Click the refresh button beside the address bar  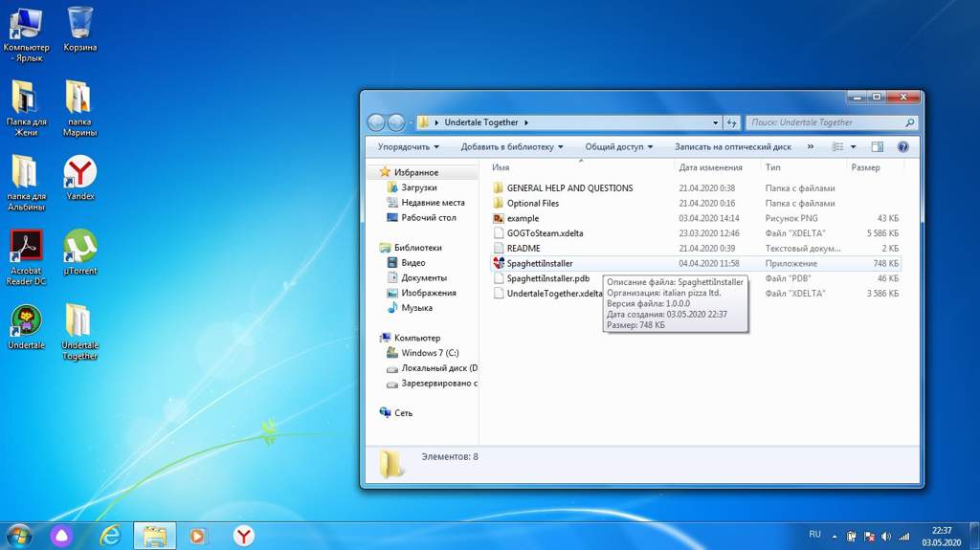tap(731, 122)
